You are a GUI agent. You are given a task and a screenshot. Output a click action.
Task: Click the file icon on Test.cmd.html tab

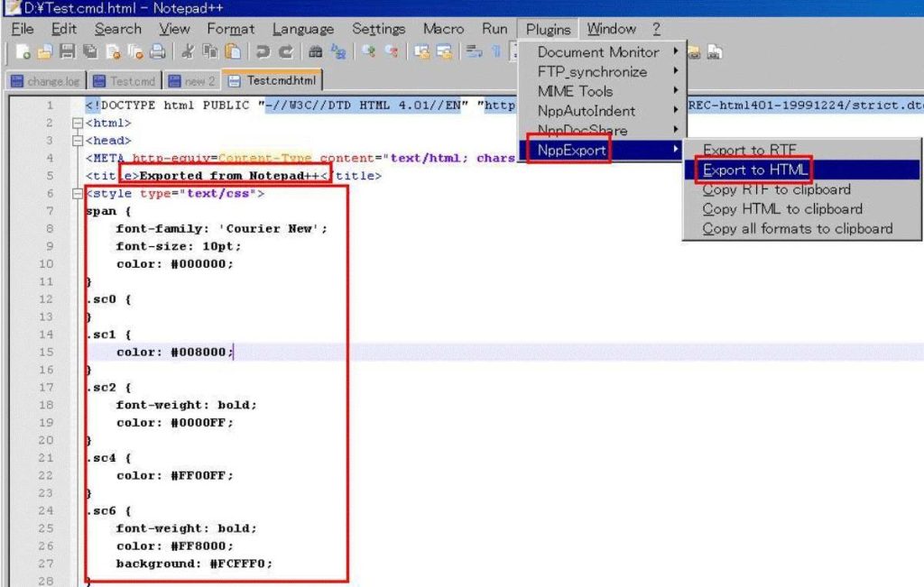pos(234,81)
